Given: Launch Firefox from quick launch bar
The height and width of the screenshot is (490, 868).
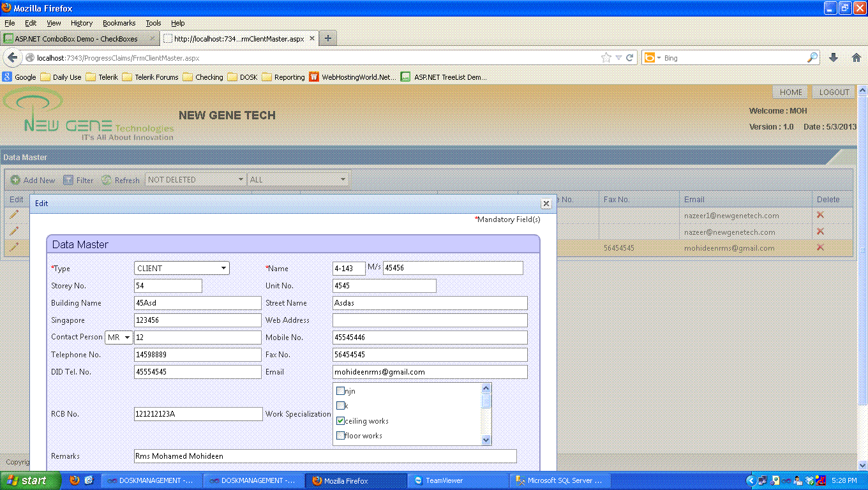Looking at the screenshot, I should click(x=75, y=480).
